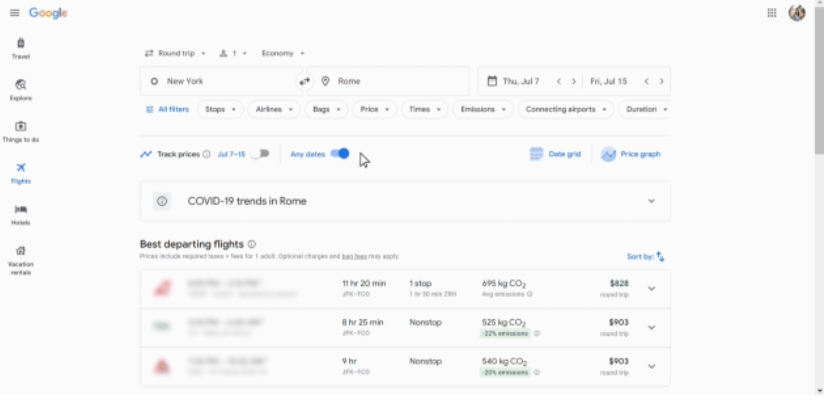Click the Rome destination field
The width and height of the screenshot is (826, 406).
388,81
